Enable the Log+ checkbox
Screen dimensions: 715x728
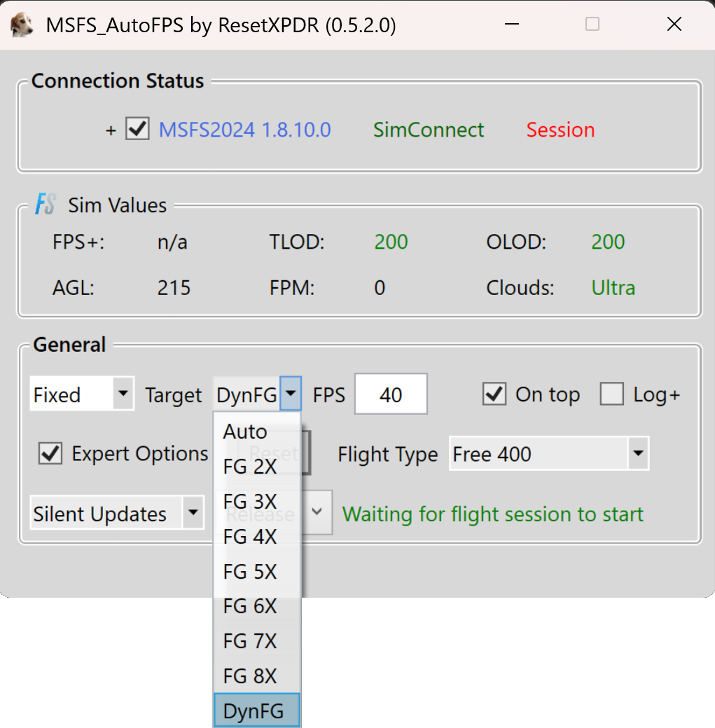click(x=611, y=394)
